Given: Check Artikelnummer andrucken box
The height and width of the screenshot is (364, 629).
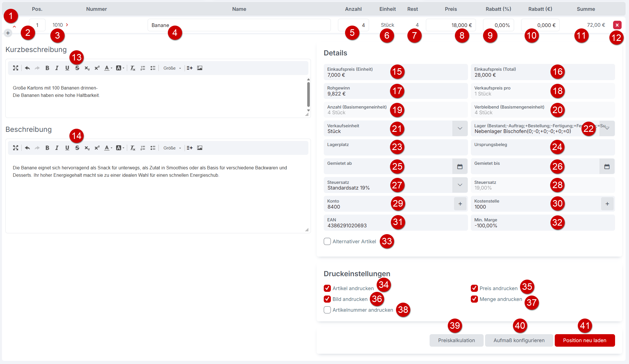Looking at the screenshot, I should tap(327, 310).
